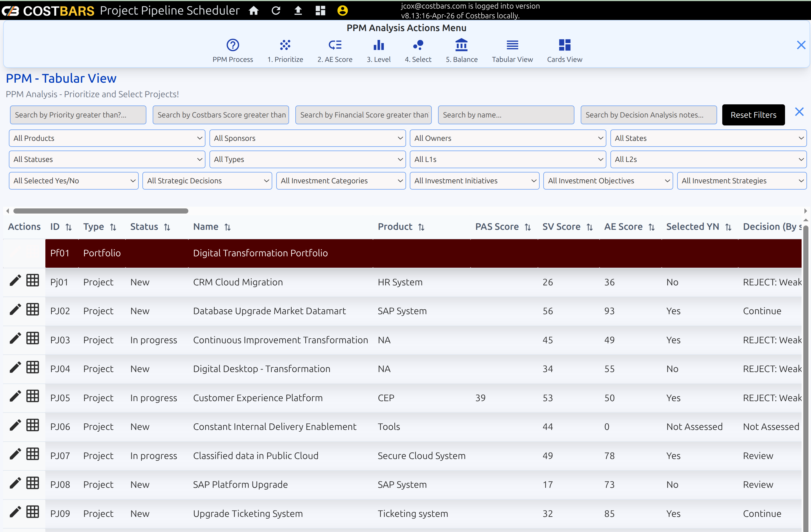Open the All L2s dropdown
The height and width of the screenshot is (532, 811).
coord(708,159)
